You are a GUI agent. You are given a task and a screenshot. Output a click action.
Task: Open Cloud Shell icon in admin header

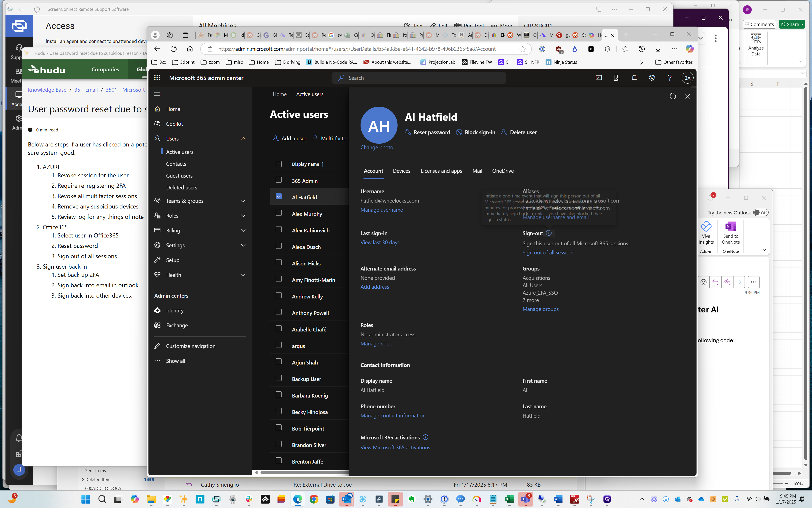point(599,78)
